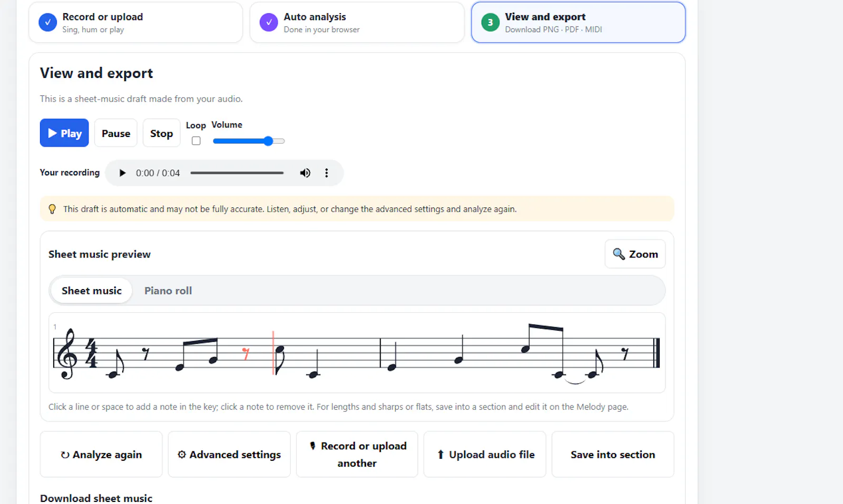Click Record or upload another
The height and width of the screenshot is (504, 843).
coord(357,454)
